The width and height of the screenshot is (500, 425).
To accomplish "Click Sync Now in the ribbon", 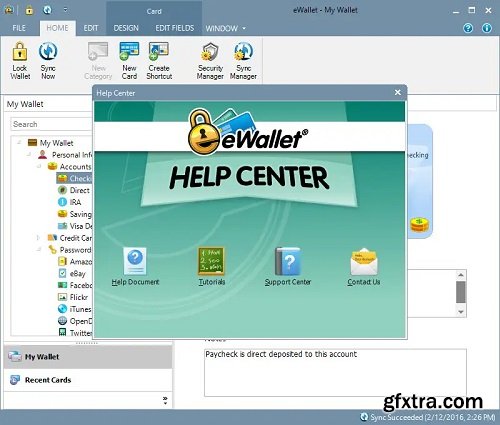I will pos(48,61).
